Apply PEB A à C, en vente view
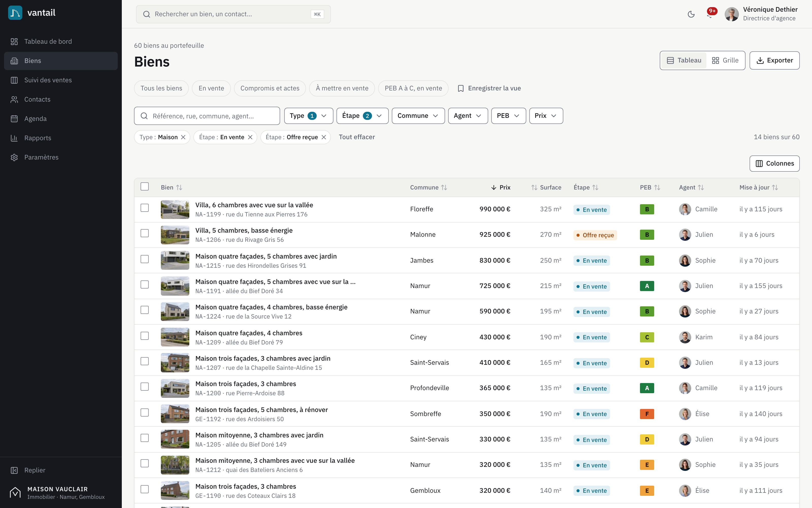This screenshot has width=812, height=508. point(413,88)
